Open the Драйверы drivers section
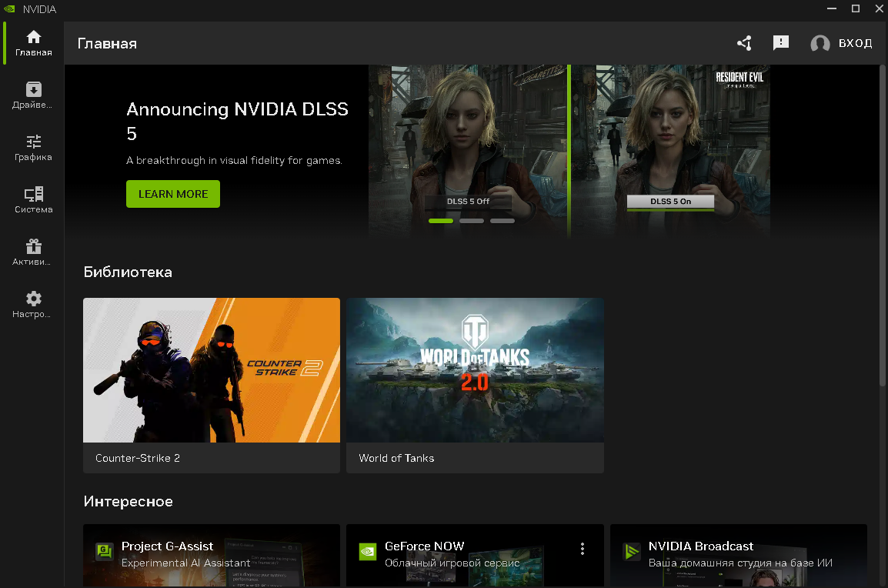Image resolution: width=888 pixels, height=588 pixels. point(33,95)
